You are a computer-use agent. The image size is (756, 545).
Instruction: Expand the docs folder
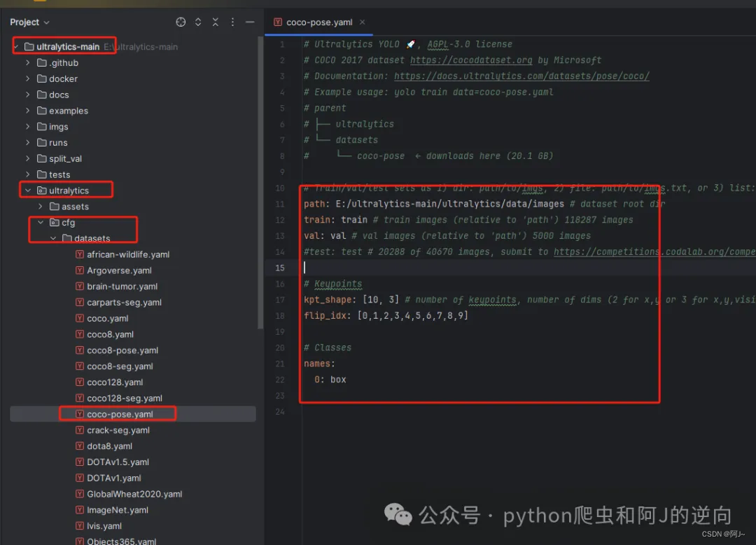click(27, 95)
